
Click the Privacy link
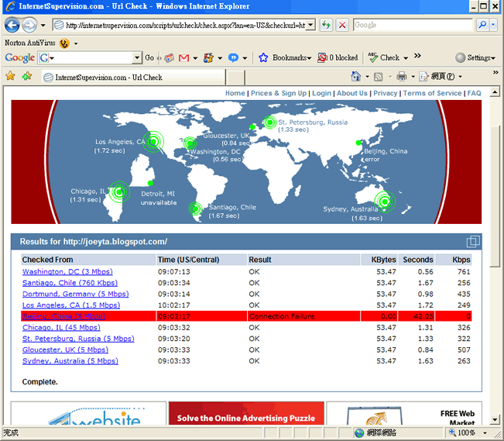(x=385, y=93)
